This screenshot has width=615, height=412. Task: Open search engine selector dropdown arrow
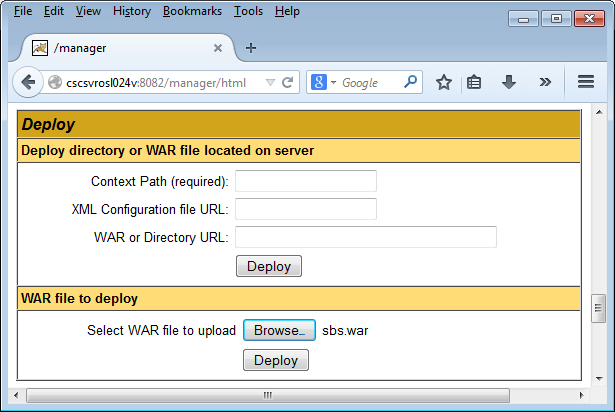click(x=334, y=83)
